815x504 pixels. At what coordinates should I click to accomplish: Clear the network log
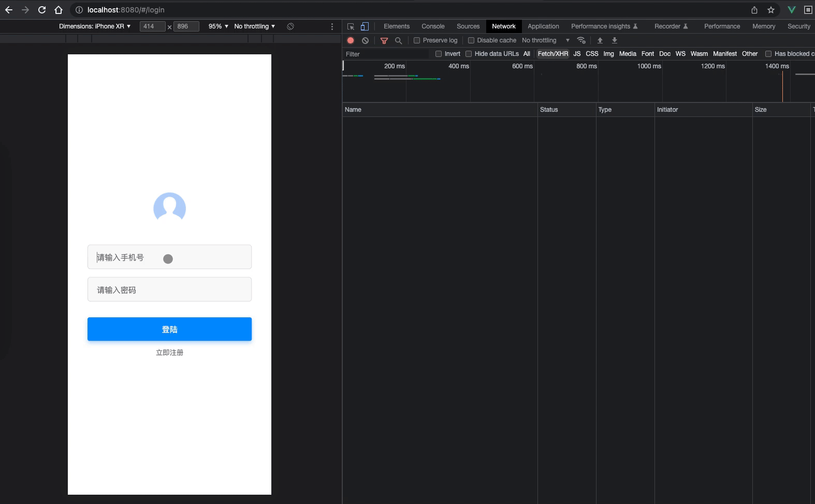point(365,40)
